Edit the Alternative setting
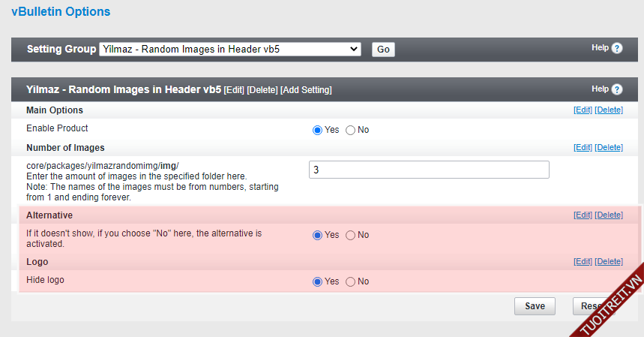Screen dimensions: 644x337 click(x=583, y=215)
